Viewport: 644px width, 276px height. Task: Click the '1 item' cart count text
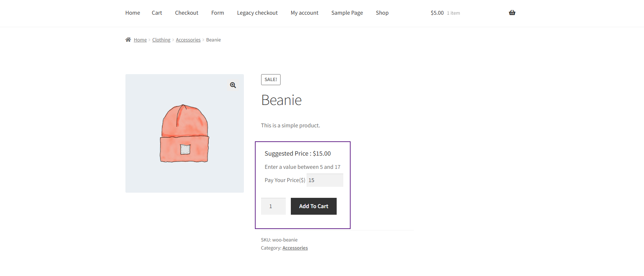[453, 13]
